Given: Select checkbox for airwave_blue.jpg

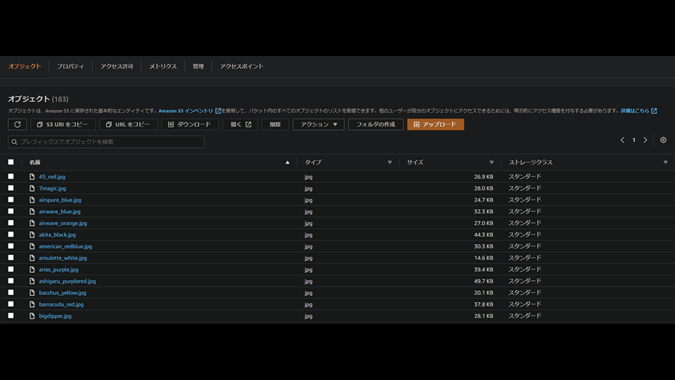Looking at the screenshot, I should click(11, 211).
